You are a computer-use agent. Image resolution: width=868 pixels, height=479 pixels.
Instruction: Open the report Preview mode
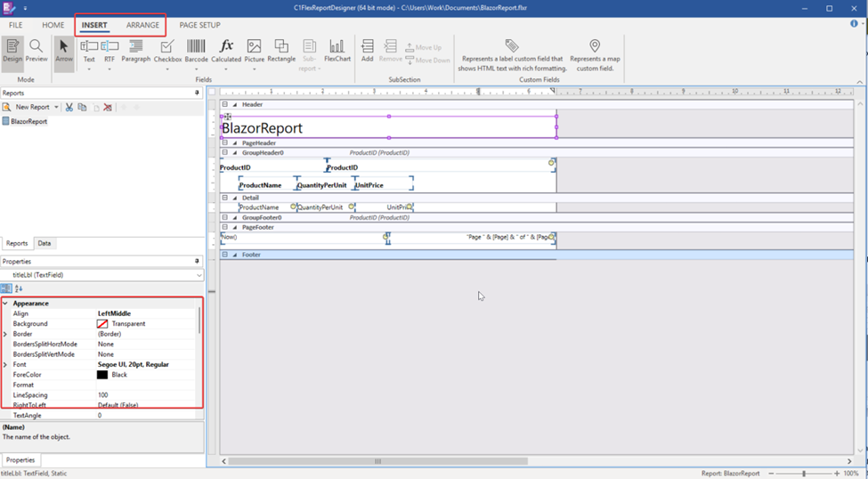pos(37,52)
